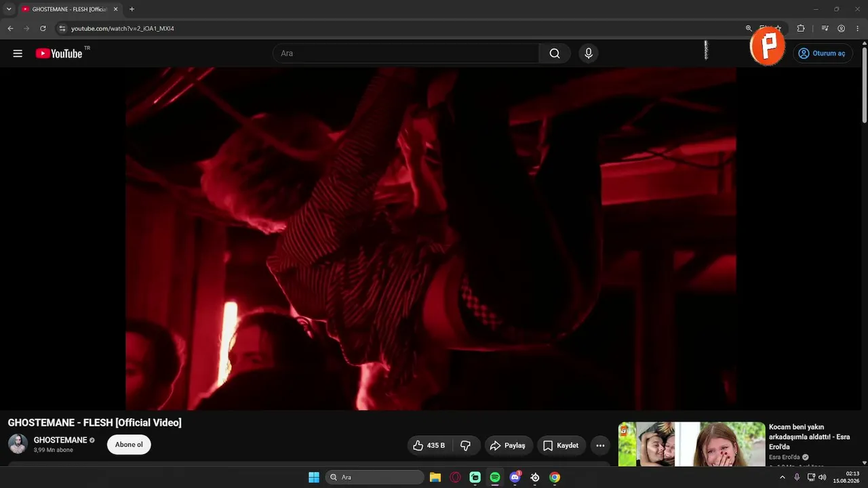Click the magnifier search button beside Ara field
The image size is (868, 488).
click(555, 54)
